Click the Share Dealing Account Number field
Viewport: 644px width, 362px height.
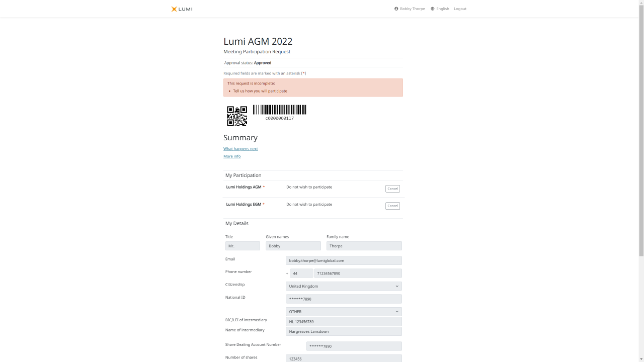(x=354, y=346)
